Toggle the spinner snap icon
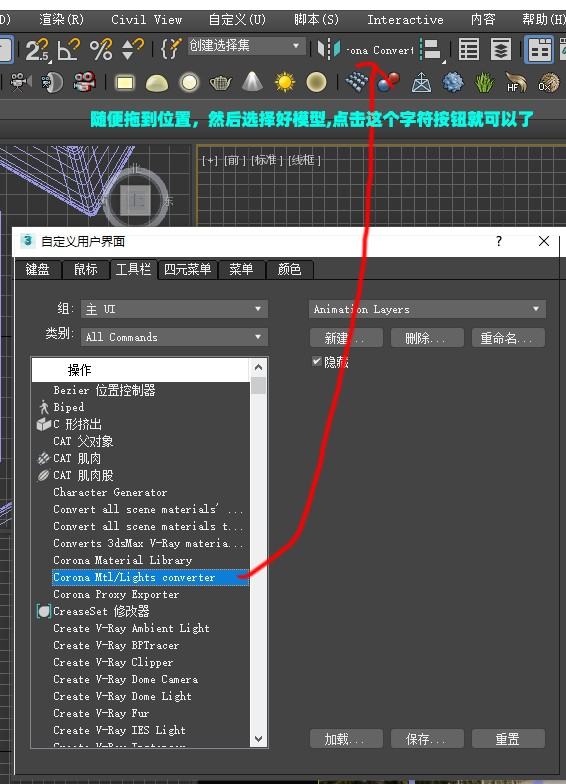 132,50
